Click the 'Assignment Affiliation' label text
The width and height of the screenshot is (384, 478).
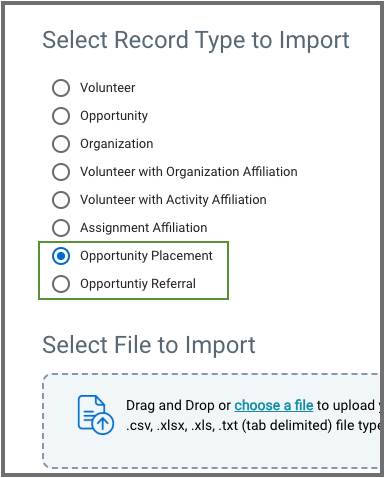coord(144,228)
